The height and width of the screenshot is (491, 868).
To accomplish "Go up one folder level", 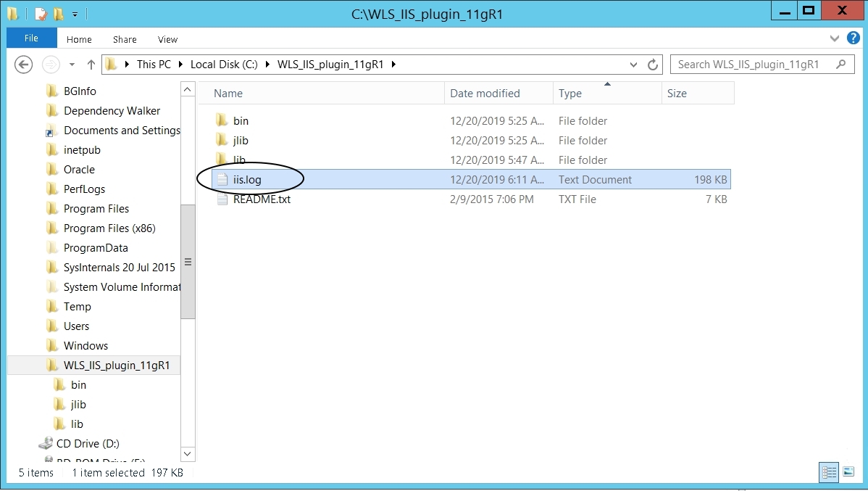I will (91, 65).
